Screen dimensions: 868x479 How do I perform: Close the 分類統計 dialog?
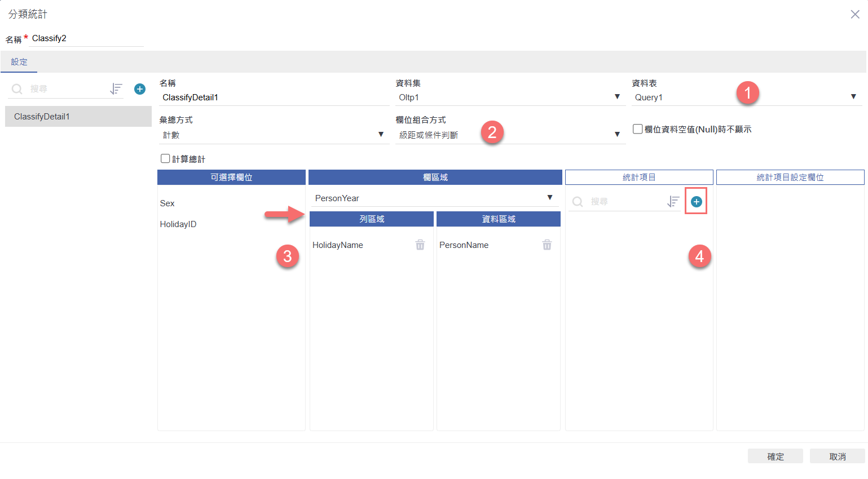[855, 15]
